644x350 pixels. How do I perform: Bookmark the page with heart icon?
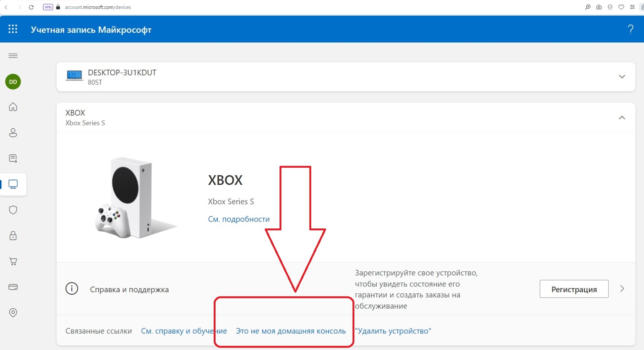click(621, 7)
